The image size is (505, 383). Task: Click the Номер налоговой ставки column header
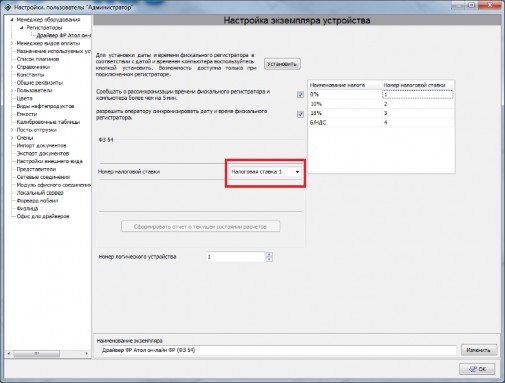click(418, 85)
